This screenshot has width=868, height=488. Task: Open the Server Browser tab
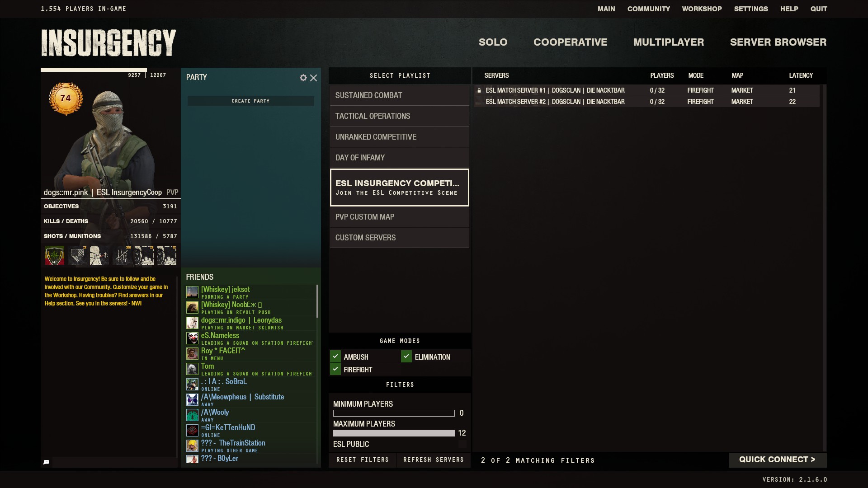(778, 42)
